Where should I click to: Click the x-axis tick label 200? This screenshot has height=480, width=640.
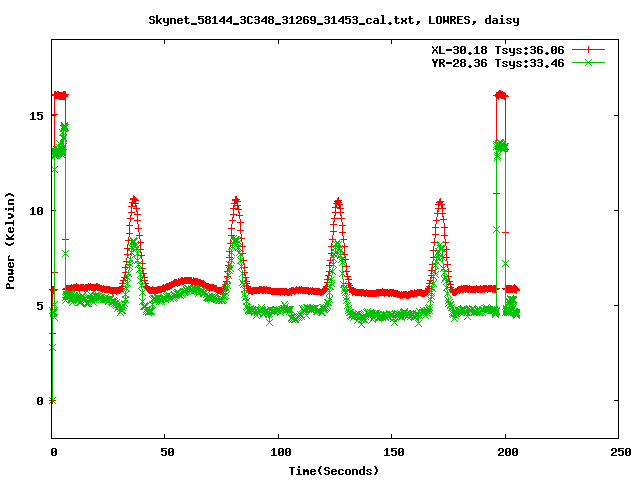[x=508, y=452]
